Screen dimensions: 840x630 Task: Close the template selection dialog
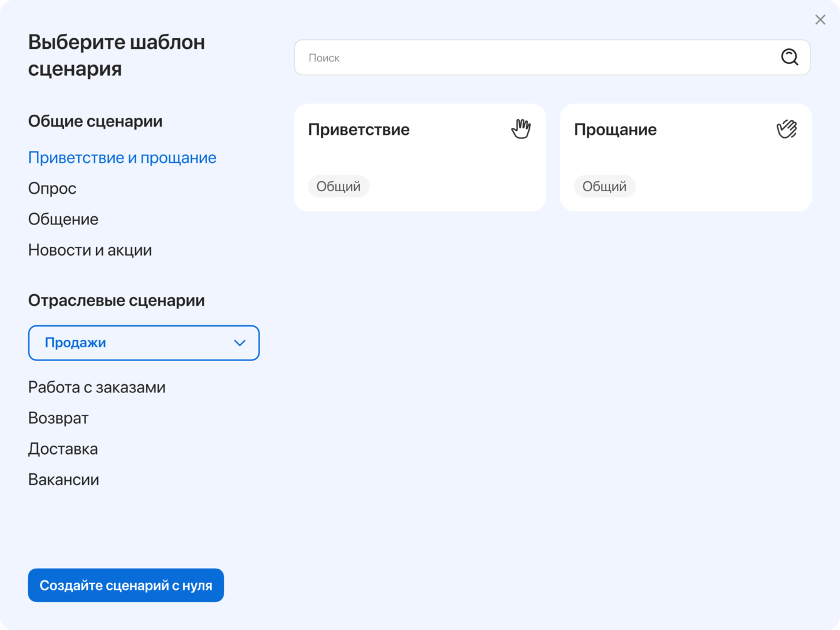pos(820,20)
